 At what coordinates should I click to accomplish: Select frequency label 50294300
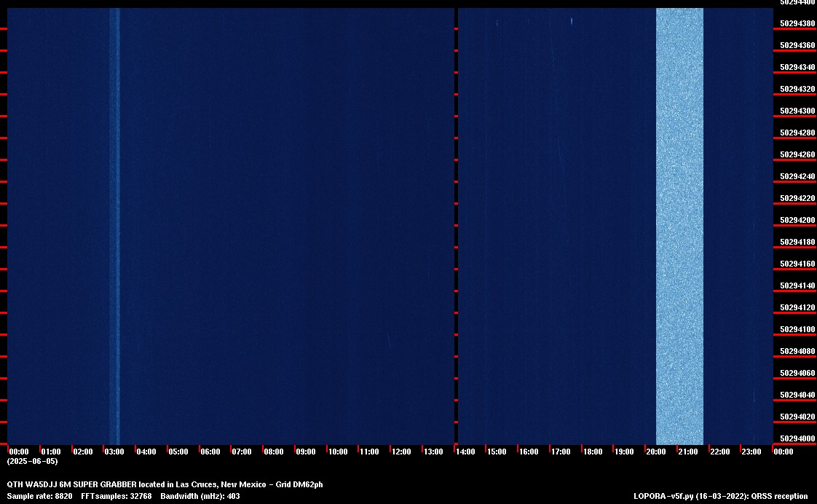(x=797, y=111)
